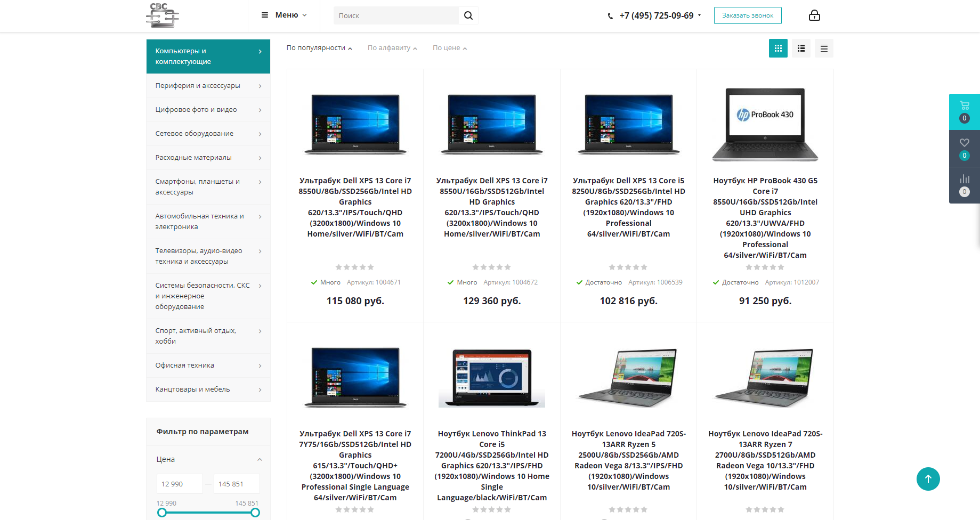Rate Dell XPS 13 артикул 1006539 one star
The width and height of the screenshot is (980, 520).
(x=612, y=267)
